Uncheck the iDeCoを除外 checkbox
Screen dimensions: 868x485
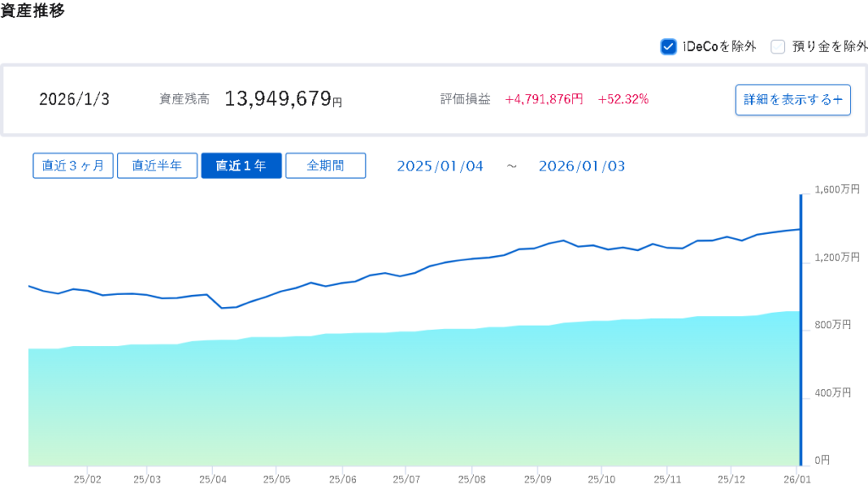coord(668,47)
